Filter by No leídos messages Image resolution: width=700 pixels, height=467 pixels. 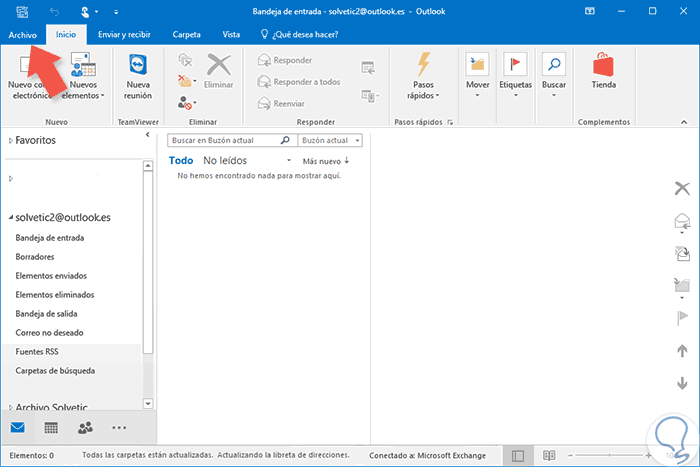[x=225, y=161]
